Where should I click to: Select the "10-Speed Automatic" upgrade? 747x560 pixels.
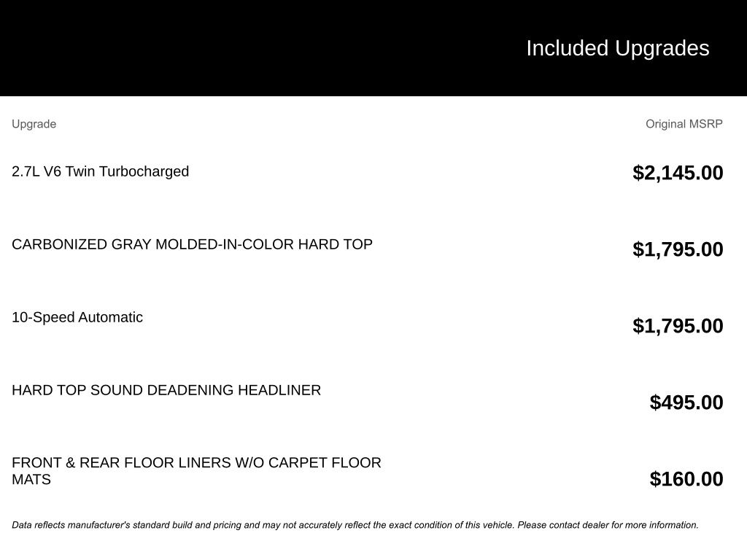77,317
